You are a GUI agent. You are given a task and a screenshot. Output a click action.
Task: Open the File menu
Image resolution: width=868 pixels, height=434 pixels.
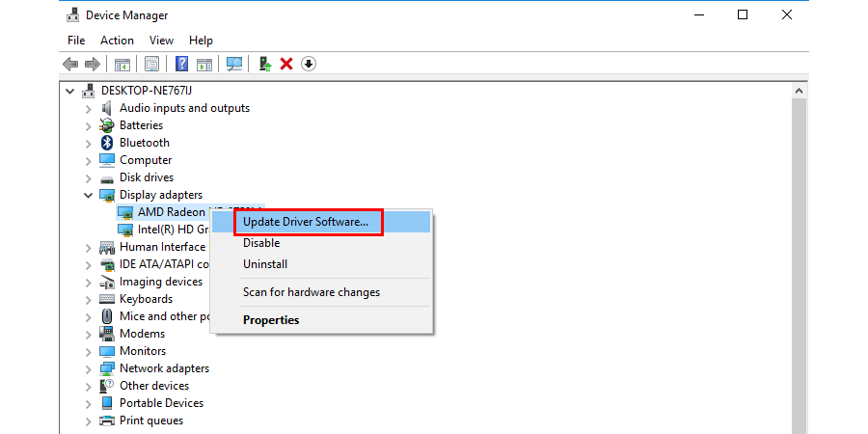click(76, 41)
